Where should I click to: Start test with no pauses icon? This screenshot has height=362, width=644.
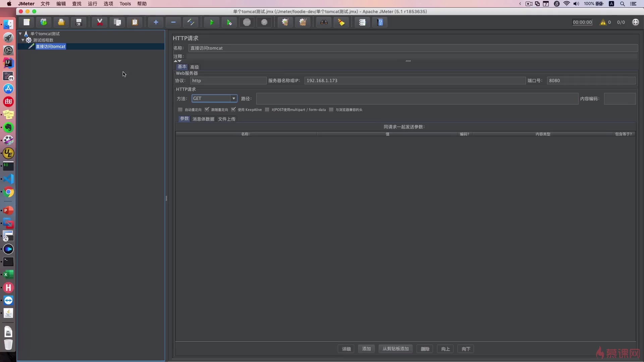(x=229, y=22)
